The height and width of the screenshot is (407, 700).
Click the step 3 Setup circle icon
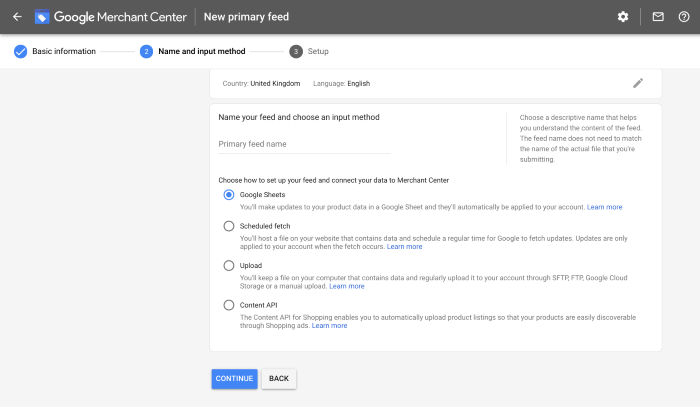296,51
